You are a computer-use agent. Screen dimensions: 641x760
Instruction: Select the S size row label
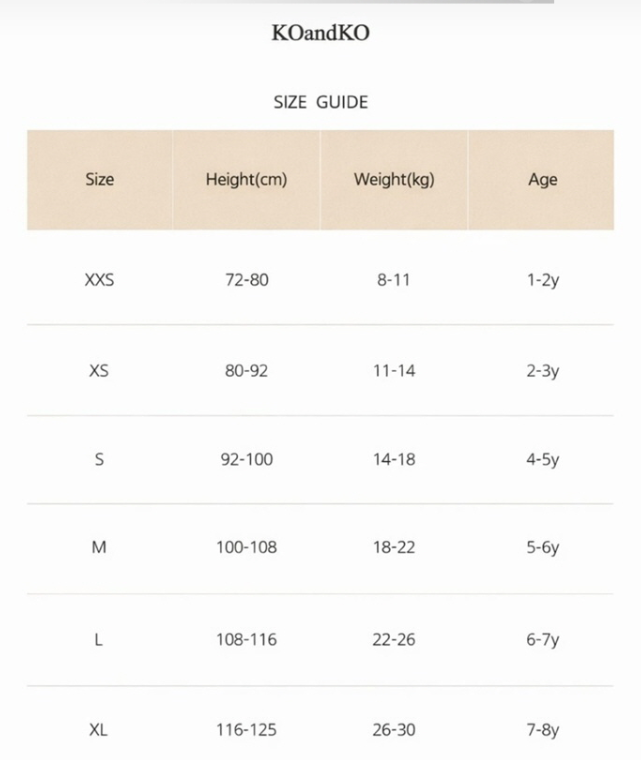(99, 460)
